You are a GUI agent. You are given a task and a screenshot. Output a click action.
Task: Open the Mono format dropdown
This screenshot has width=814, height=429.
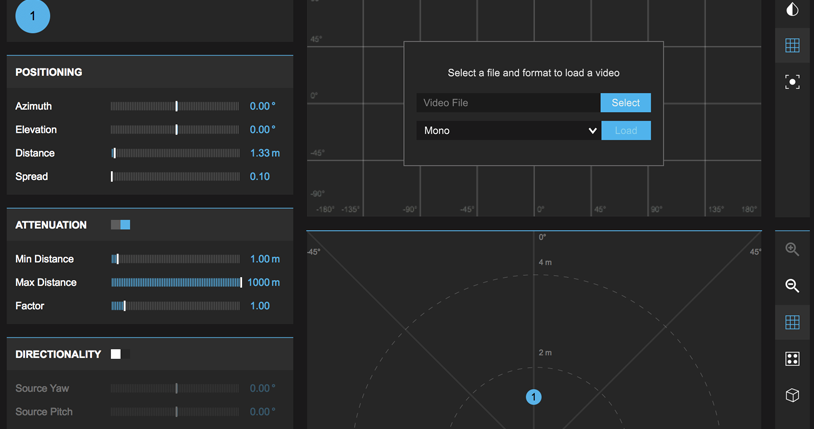pyautogui.click(x=508, y=131)
